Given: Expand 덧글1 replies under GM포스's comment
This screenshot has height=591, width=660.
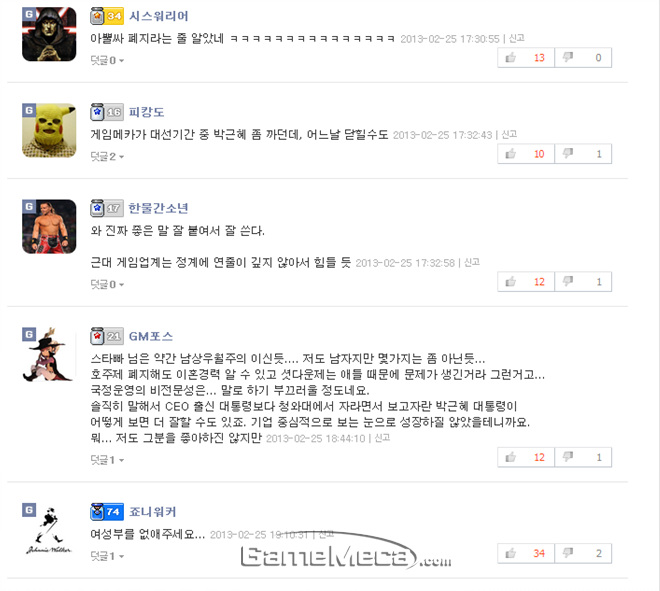Looking at the screenshot, I should click(x=107, y=460).
